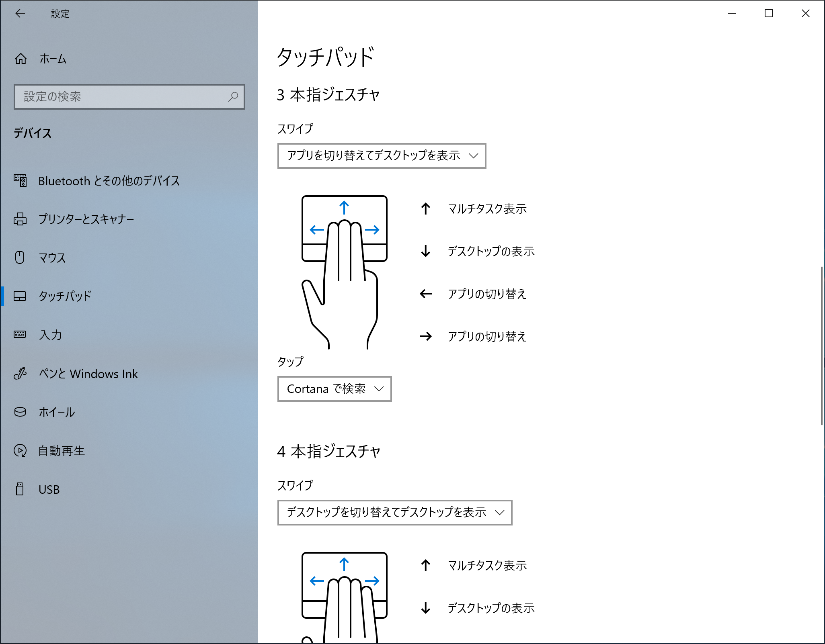Viewport: 825px width, 644px height.
Task: Click the printer icon in sidebar
Action: coord(20,219)
